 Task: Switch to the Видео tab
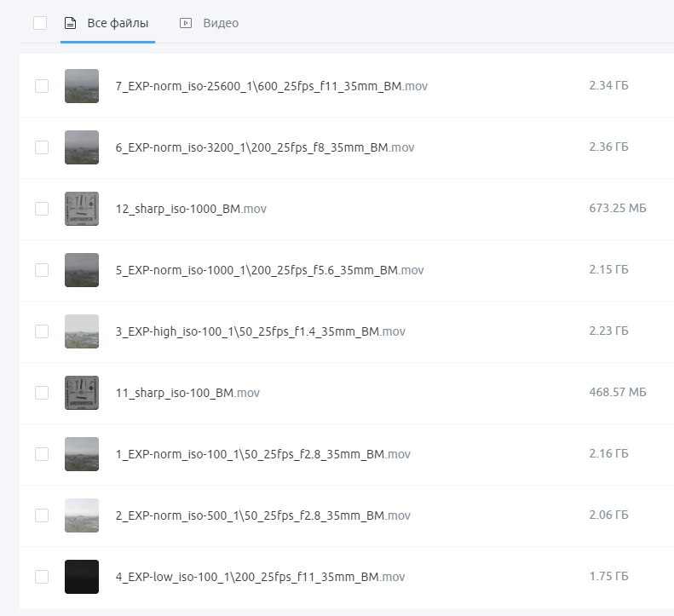pos(220,23)
